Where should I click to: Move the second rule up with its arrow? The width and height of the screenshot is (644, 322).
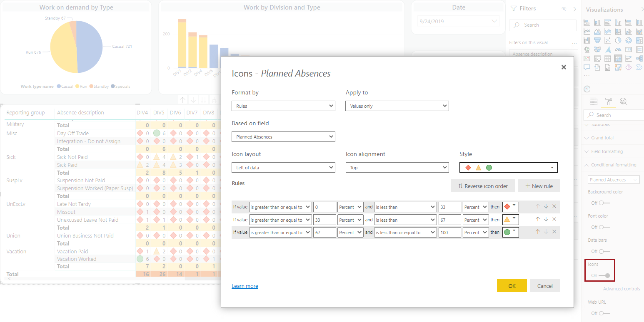pos(538,219)
